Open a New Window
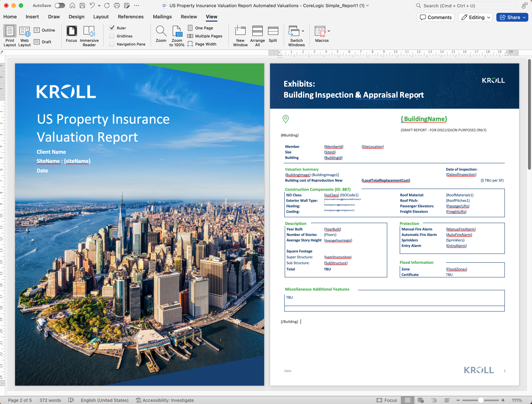 [x=240, y=31]
